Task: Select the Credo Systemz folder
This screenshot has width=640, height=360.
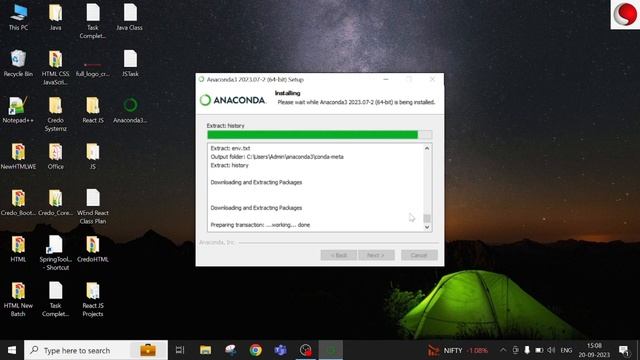Action: 56,114
